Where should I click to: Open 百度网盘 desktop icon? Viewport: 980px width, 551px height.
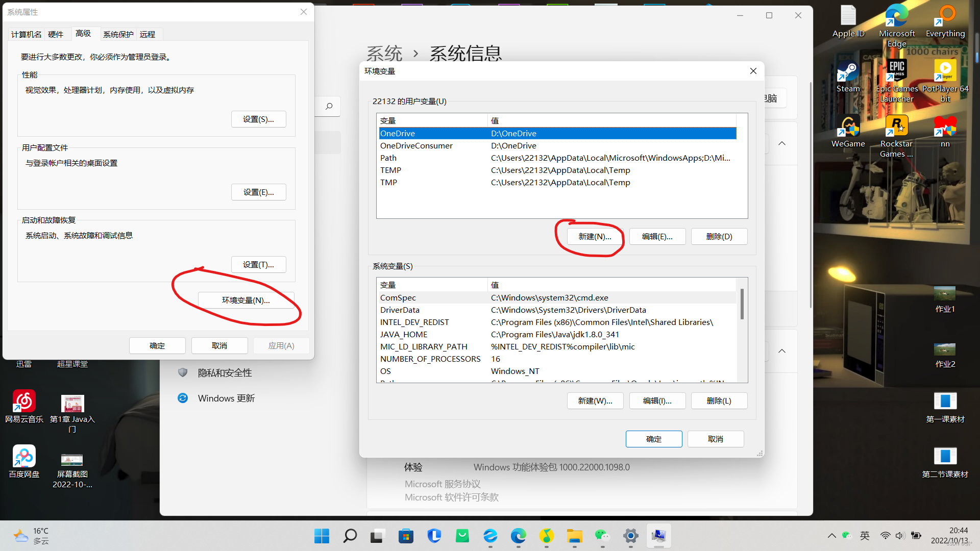pyautogui.click(x=24, y=457)
